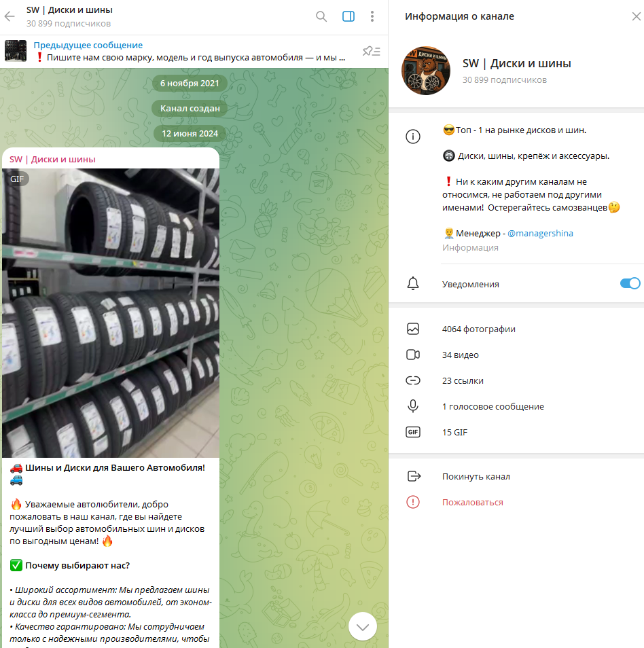Open the three-dot channel menu
Image resolution: width=644 pixels, height=648 pixels.
pyautogui.click(x=372, y=17)
